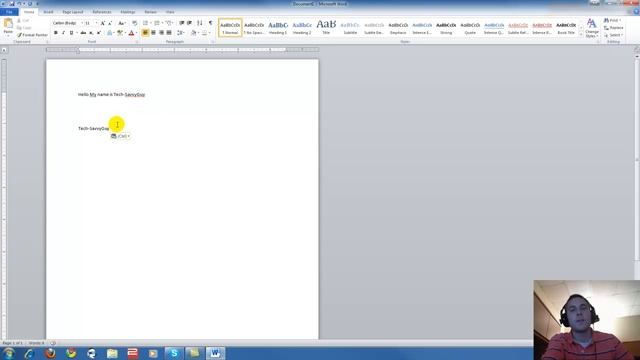Open Skype from the taskbar

coord(174,353)
